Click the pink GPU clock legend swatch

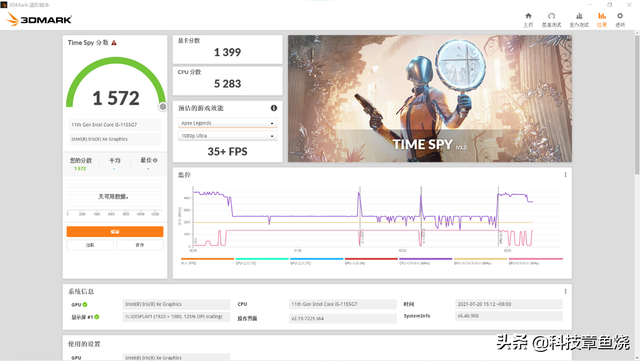click(535, 259)
